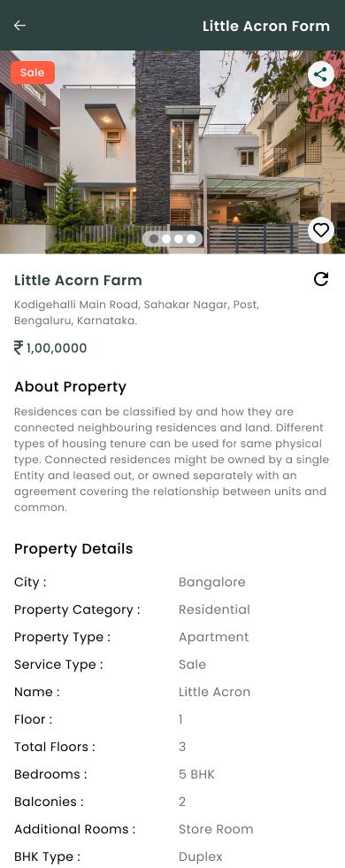Image resolution: width=345 pixels, height=868 pixels.
Task: Tap the orange Sale badge
Action: pyautogui.click(x=33, y=73)
